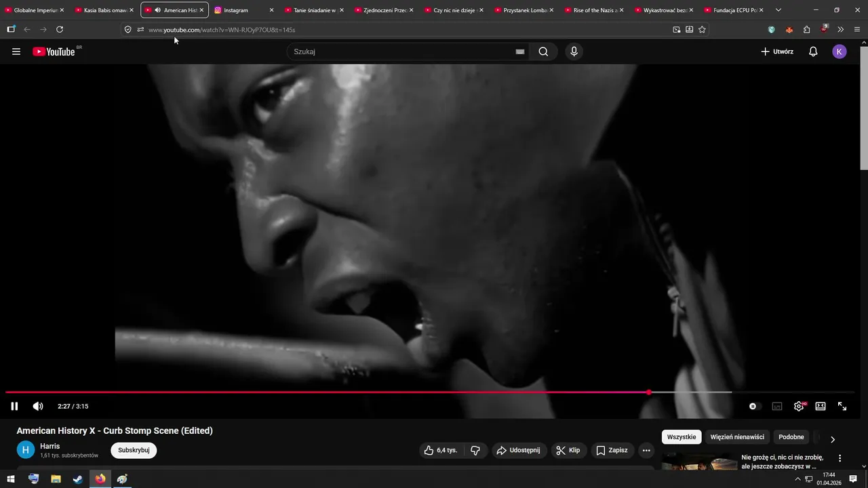Start voice search with the microphone icon
Image resolution: width=868 pixels, height=488 pixels.
pos(574,52)
